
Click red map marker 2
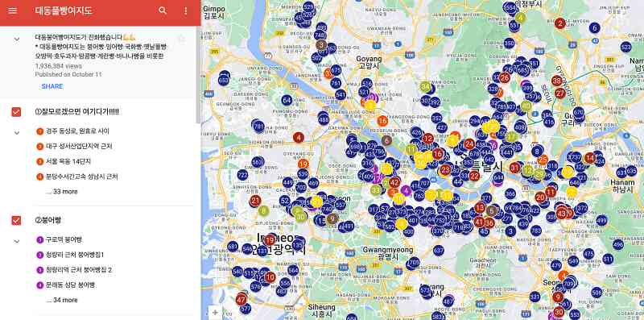coord(559,23)
